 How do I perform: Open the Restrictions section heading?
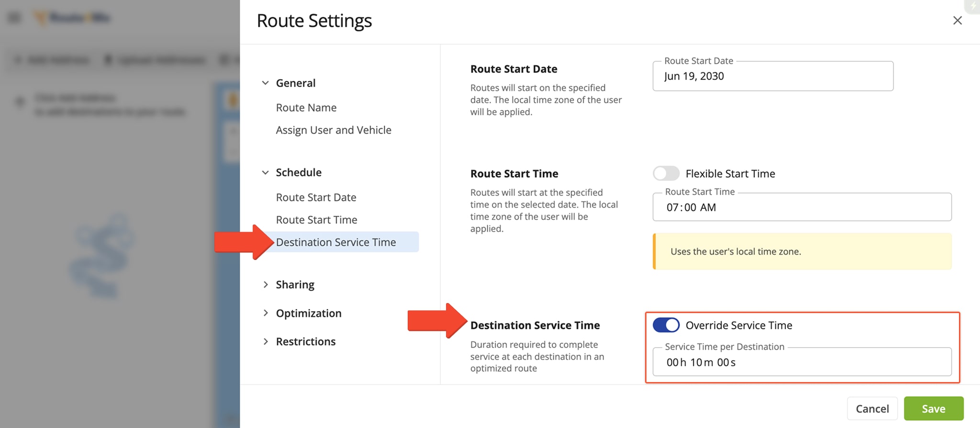pos(306,341)
